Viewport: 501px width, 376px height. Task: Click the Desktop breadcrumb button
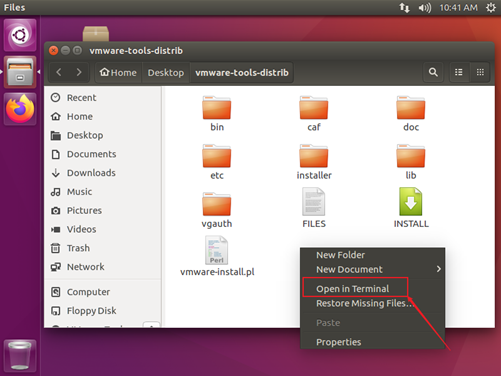pyautogui.click(x=166, y=72)
